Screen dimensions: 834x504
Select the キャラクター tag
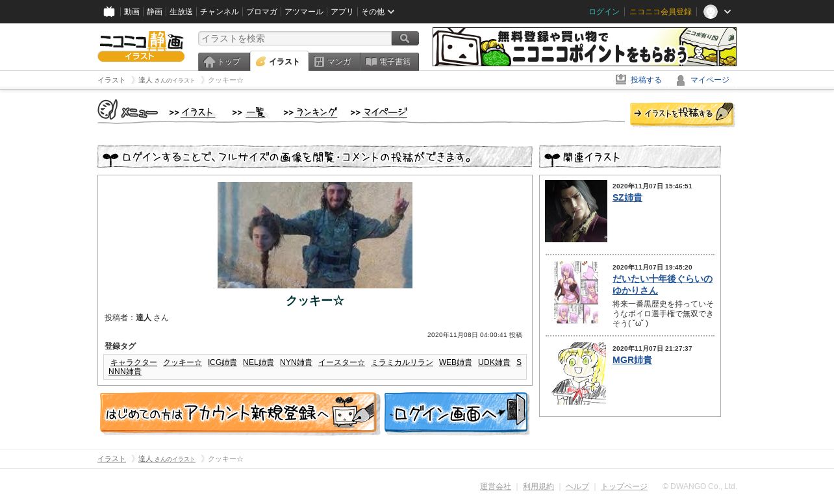pos(134,362)
